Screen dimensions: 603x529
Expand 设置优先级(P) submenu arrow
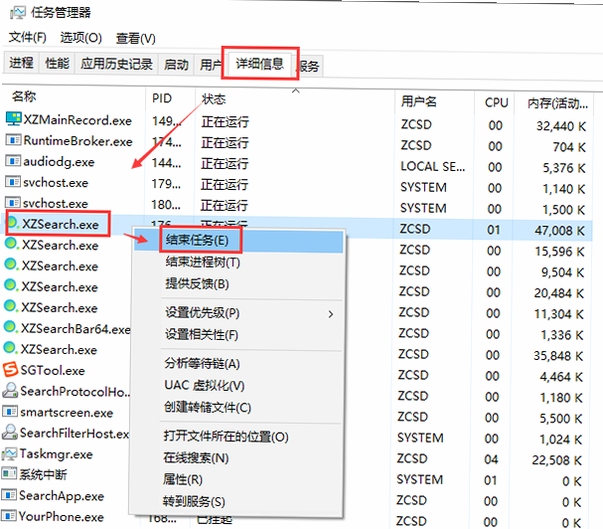(x=331, y=314)
